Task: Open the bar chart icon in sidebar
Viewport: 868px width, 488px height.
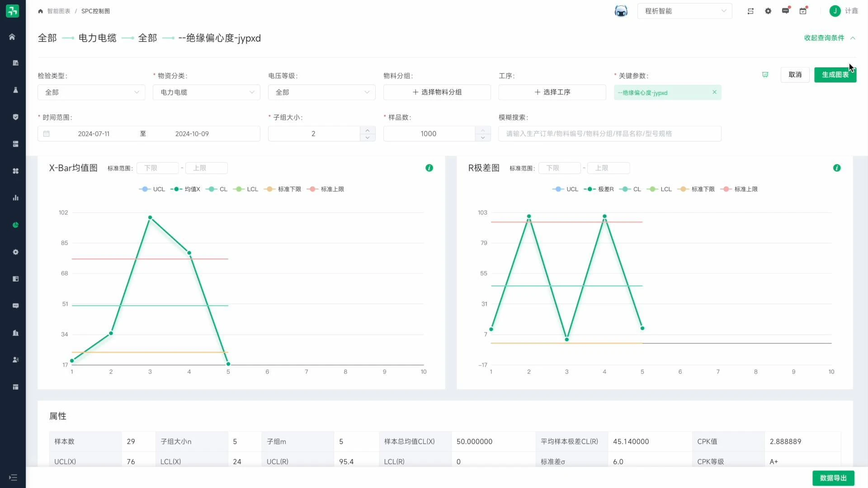Action: 15,197
